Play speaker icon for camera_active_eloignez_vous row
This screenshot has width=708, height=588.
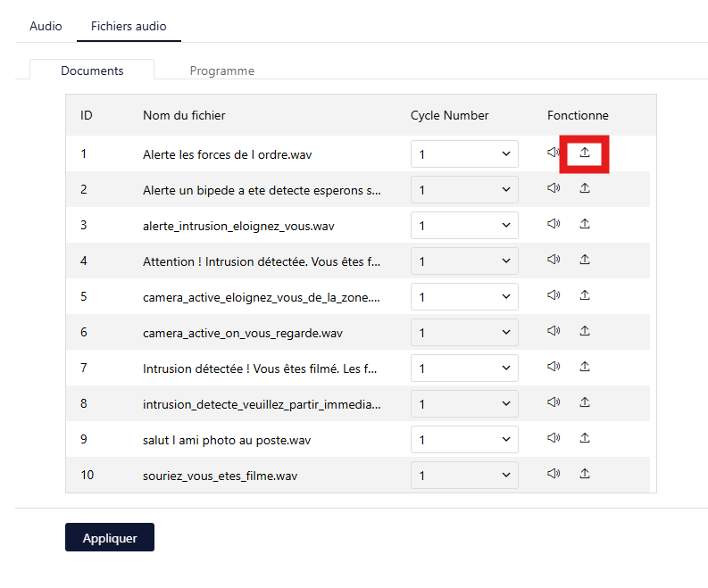pos(554,295)
